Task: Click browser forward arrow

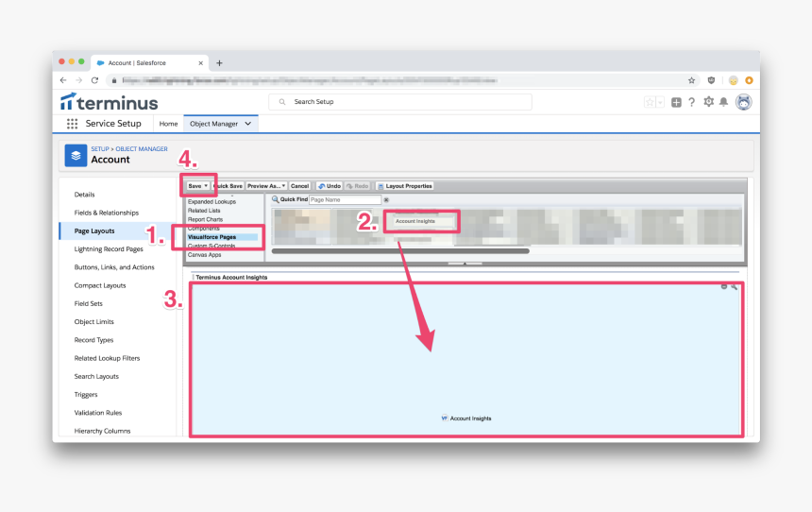Action: click(x=78, y=80)
